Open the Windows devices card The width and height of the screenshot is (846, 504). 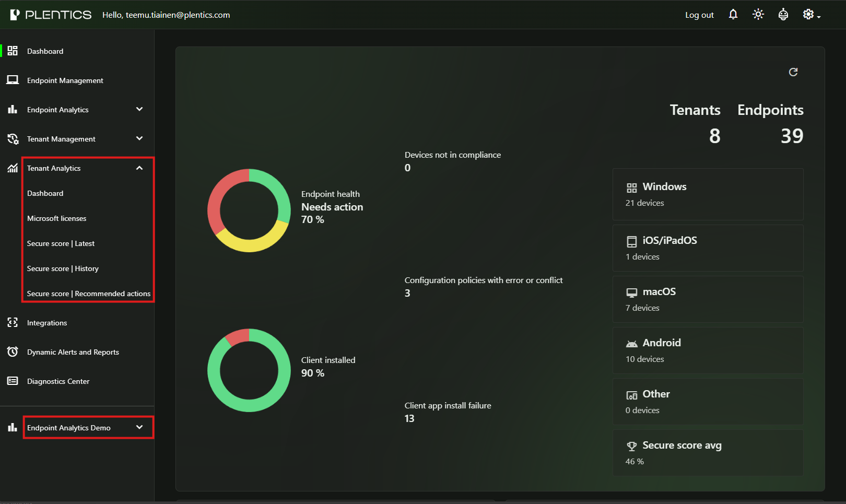pos(708,194)
